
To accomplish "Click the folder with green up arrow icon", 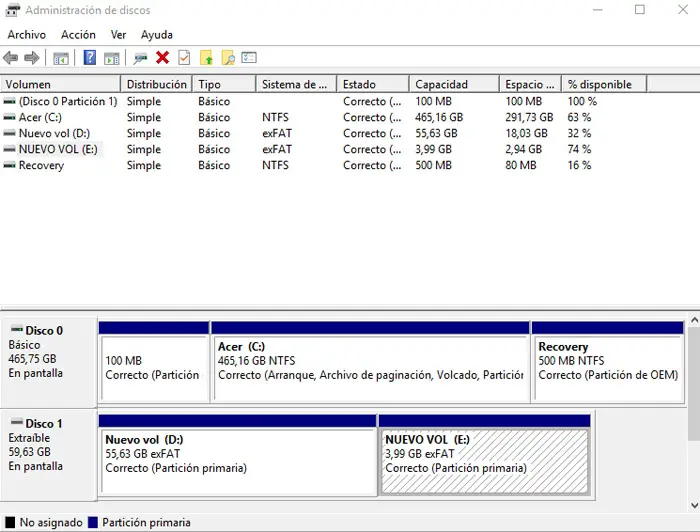I will pyautogui.click(x=206, y=58).
